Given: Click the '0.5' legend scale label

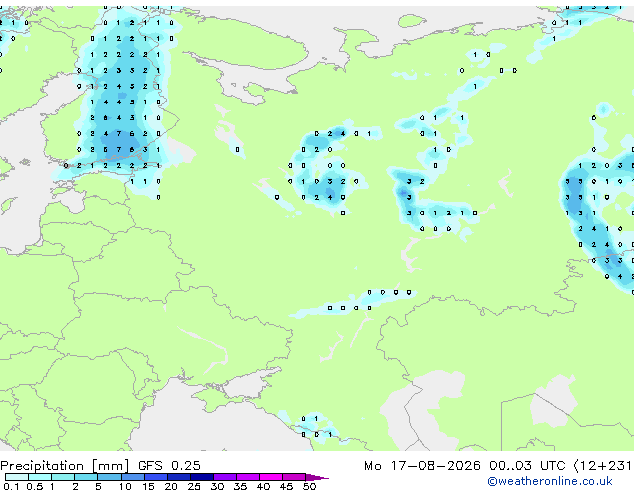Looking at the screenshot, I should [x=34, y=486].
